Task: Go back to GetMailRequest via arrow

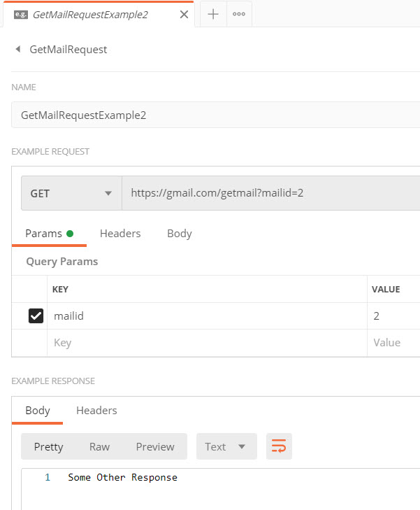Action: pyautogui.click(x=17, y=50)
